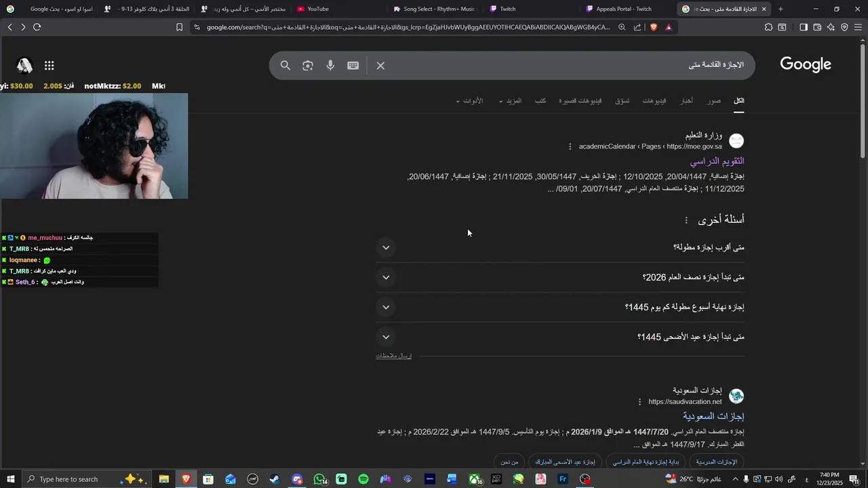The image size is (868, 488).
Task: Clear the search query with X
Action: [380, 66]
